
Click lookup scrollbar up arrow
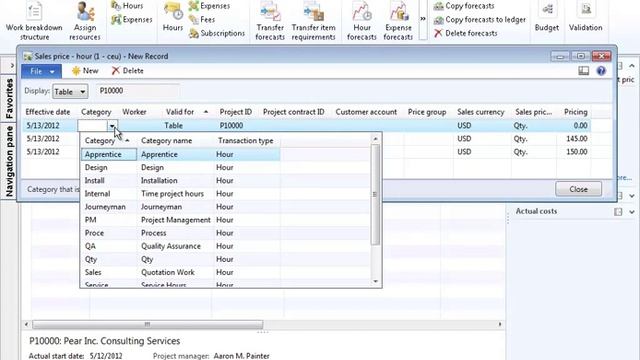point(375,139)
